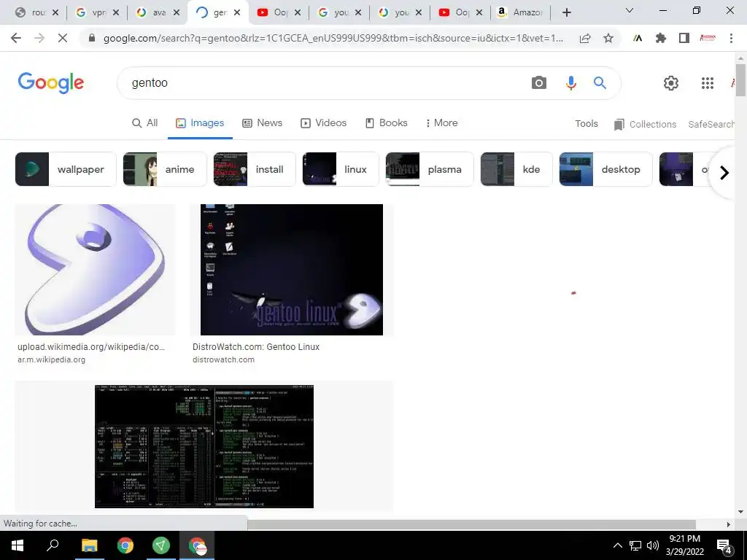Click the share page icon in address bar
The width and height of the screenshot is (747, 560).
[585, 38]
